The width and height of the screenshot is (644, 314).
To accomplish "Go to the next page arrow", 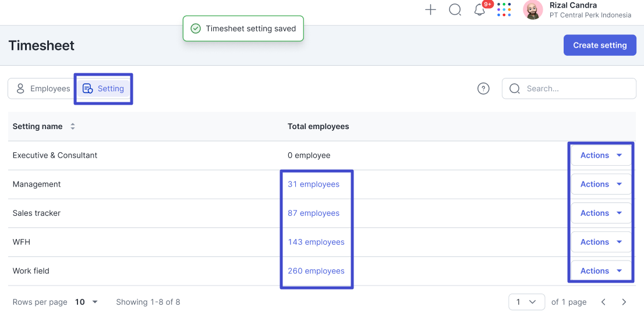I will coord(624,302).
